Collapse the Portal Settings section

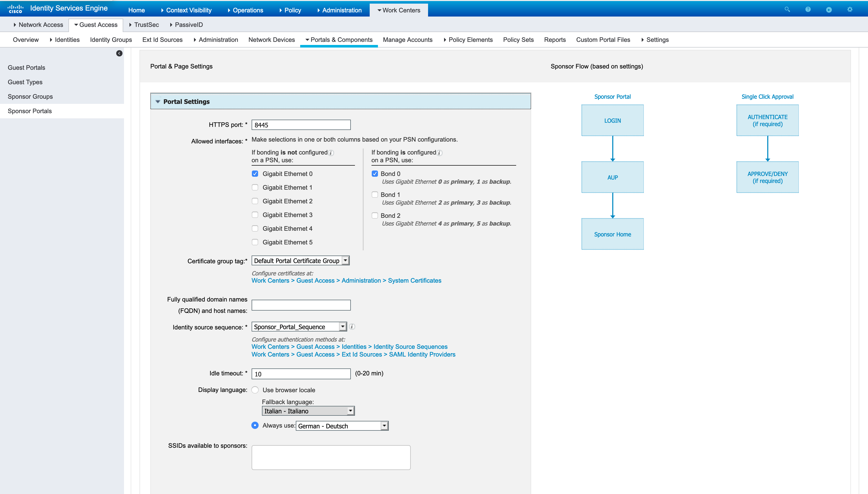pos(158,102)
